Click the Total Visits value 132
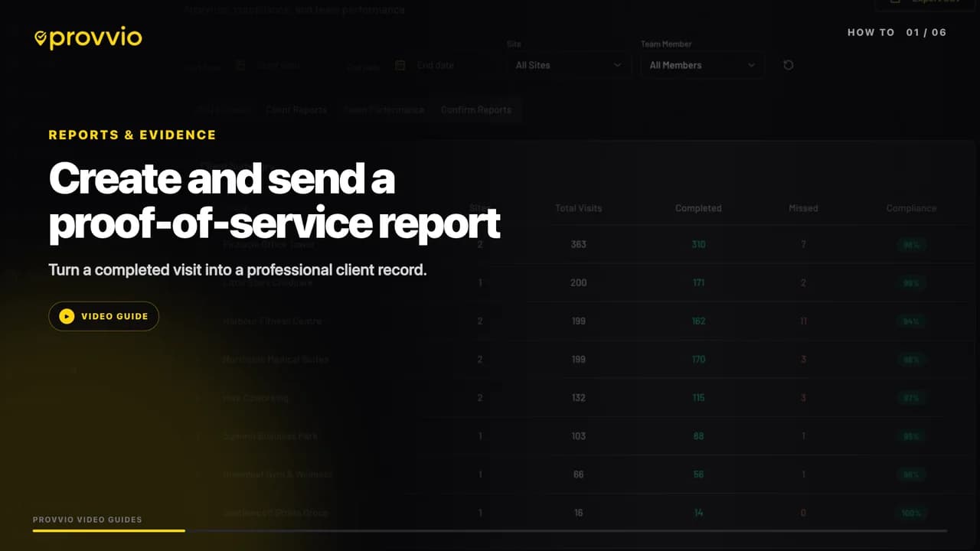The width and height of the screenshot is (980, 551). point(579,398)
